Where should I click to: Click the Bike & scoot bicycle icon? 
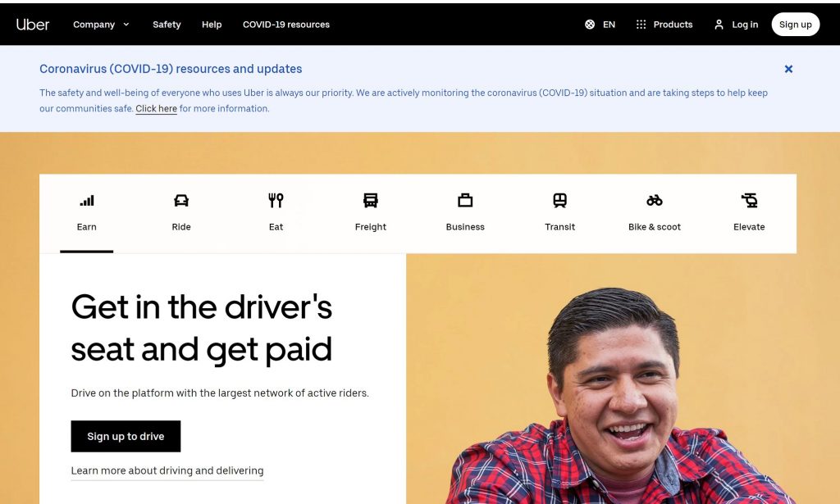click(655, 201)
